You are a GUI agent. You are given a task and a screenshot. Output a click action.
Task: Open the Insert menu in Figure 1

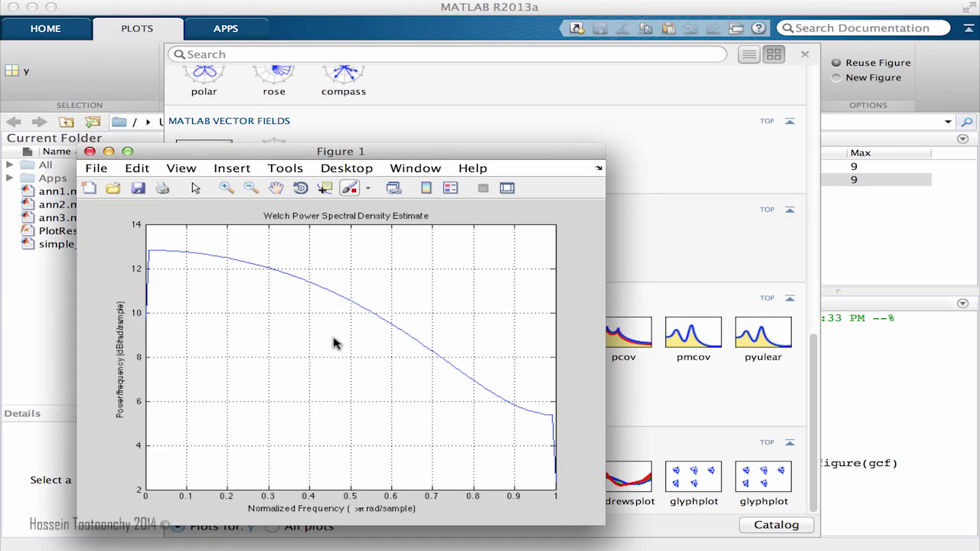(x=232, y=168)
